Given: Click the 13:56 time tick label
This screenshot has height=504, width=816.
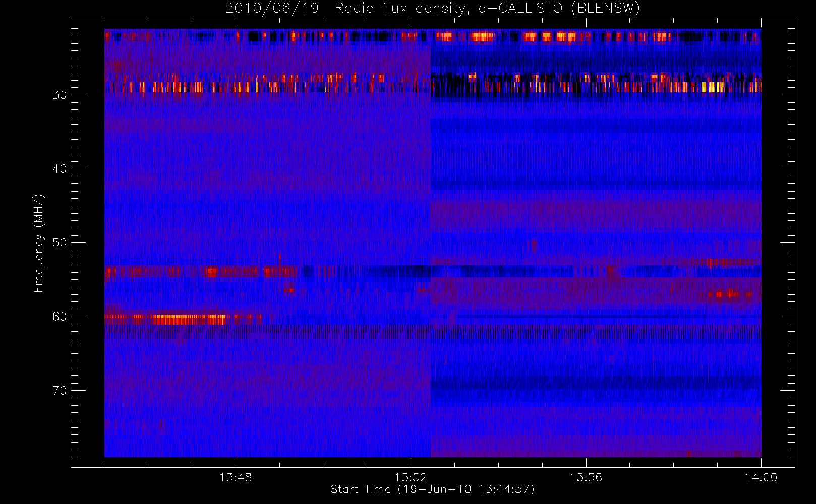Looking at the screenshot, I should [586, 477].
